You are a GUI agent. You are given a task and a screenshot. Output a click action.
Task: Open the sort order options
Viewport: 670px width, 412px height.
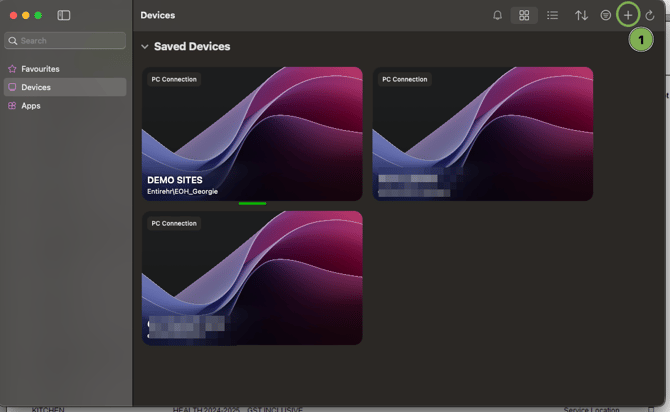pos(581,16)
